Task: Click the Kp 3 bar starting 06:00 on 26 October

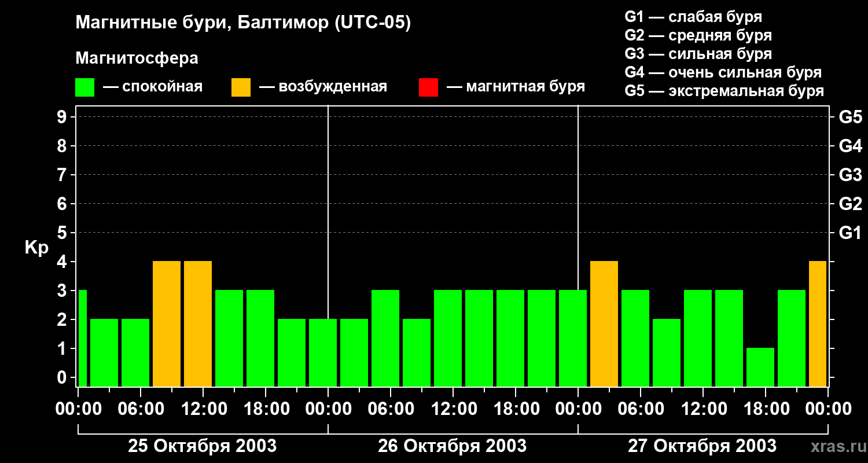Action: coord(385,338)
